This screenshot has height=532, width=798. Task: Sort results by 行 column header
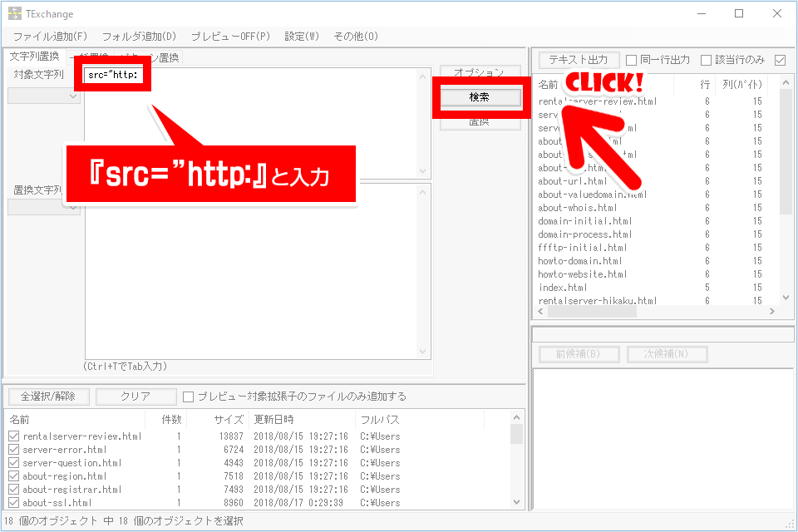(695, 84)
